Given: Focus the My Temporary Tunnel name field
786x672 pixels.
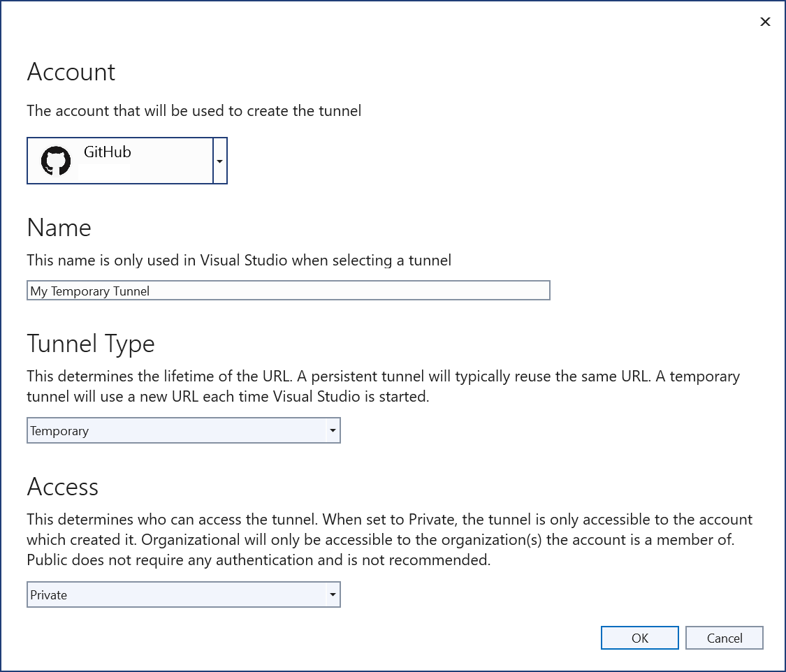Looking at the screenshot, I should pos(288,291).
